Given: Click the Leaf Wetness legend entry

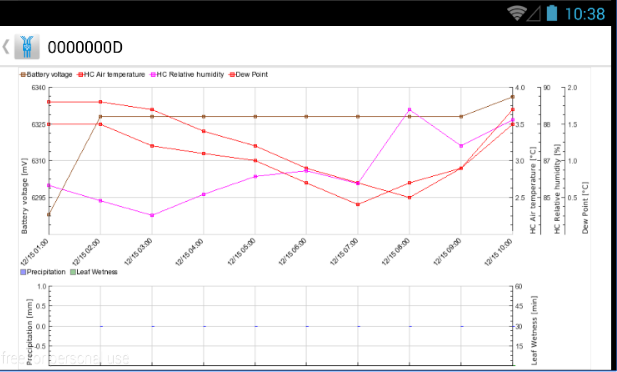Looking at the screenshot, I should (94, 272).
